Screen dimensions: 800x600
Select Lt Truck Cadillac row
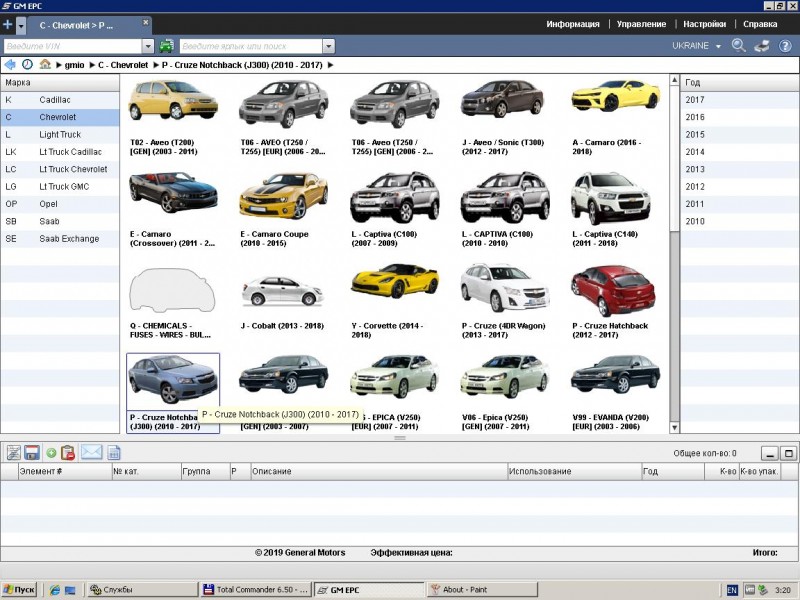[x=60, y=152]
